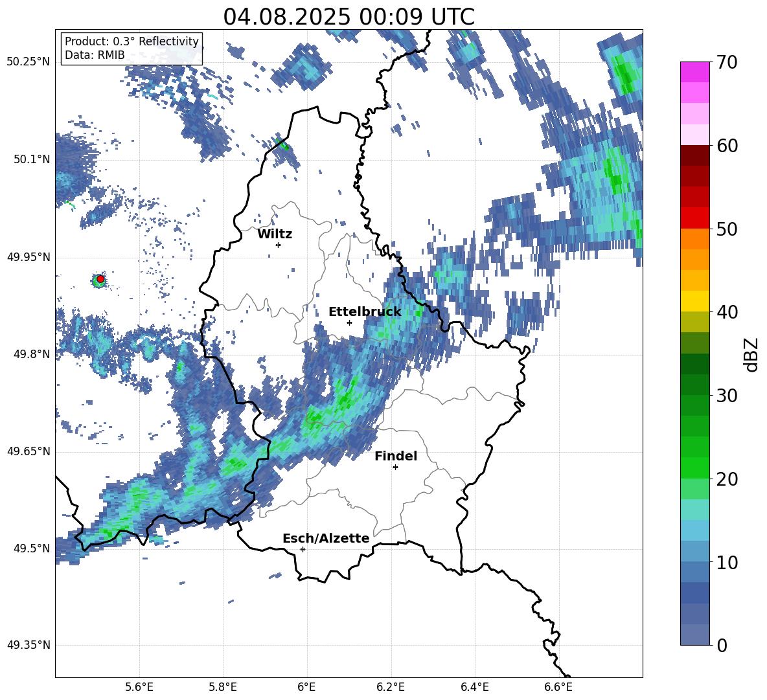767x700 pixels.
Task: Click the 30 tick label on colorbar
Action: pyautogui.click(x=727, y=396)
